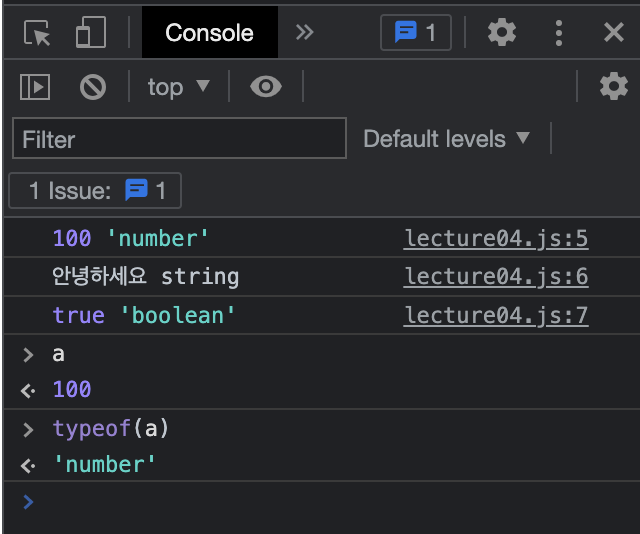Open source link lecture04.js:5
Image resolution: width=640 pixels, height=534 pixels.
(496, 239)
